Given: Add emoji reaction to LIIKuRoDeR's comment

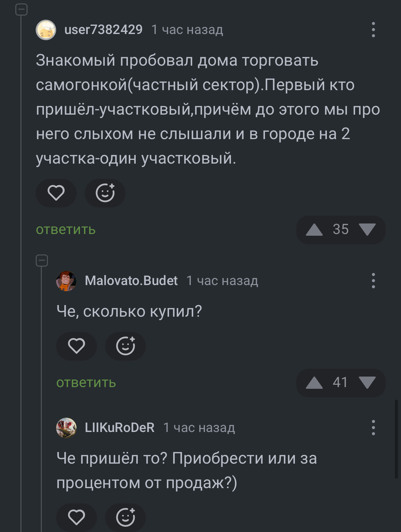Looking at the screenshot, I should tap(126, 517).
